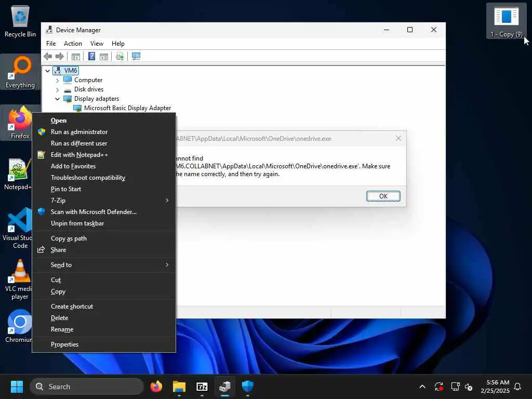
Task: Click the network tray icon
Action: (x=455, y=387)
